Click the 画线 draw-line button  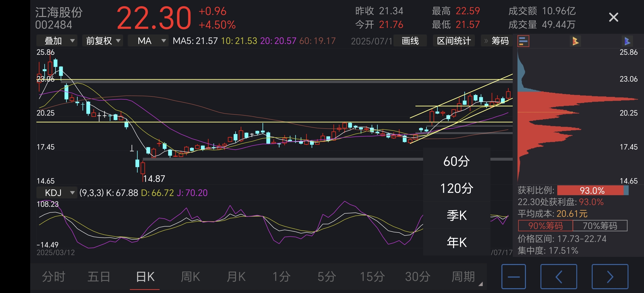(410, 41)
